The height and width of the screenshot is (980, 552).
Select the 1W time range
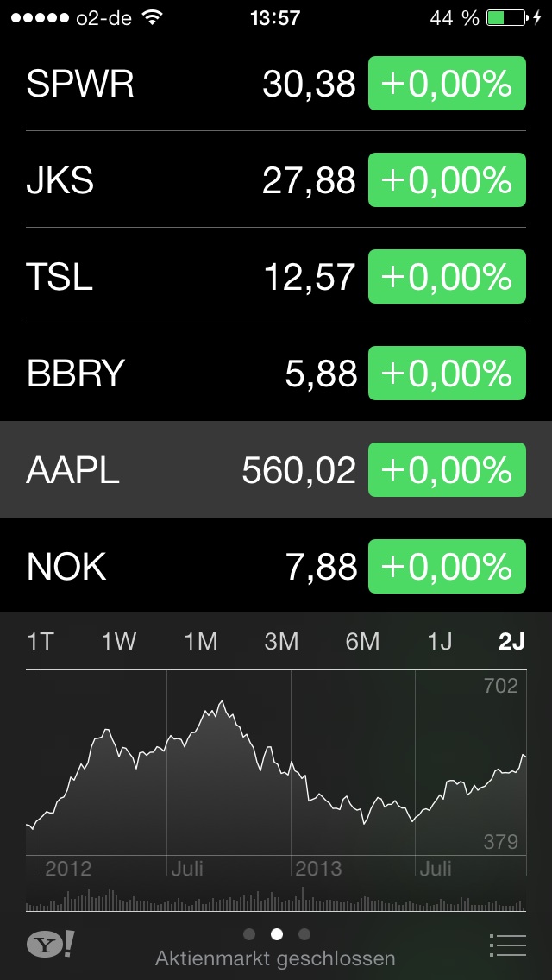click(x=120, y=642)
